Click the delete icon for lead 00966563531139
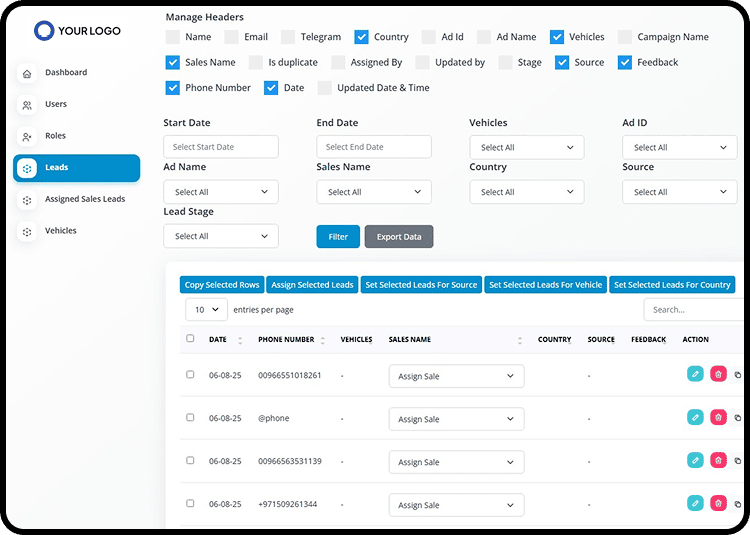 [718, 461]
